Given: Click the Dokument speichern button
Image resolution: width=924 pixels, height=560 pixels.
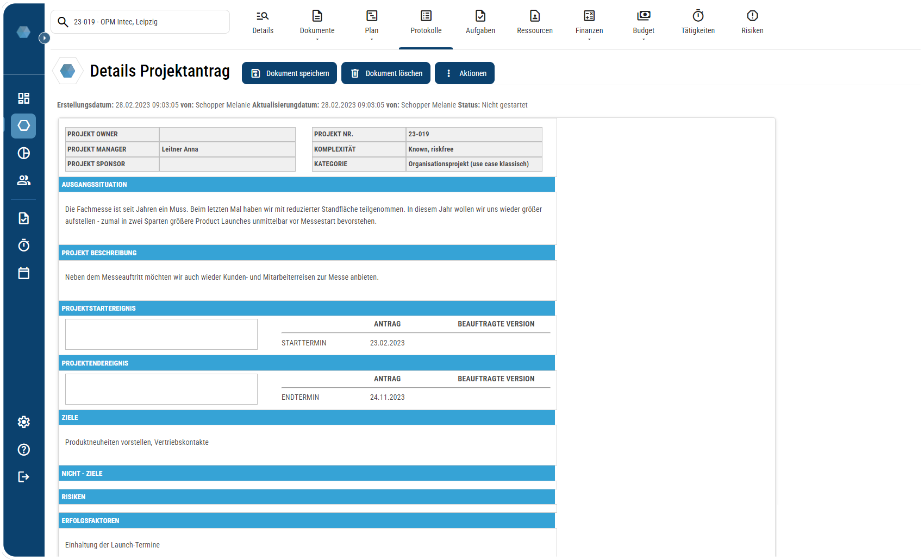Looking at the screenshot, I should (289, 73).
